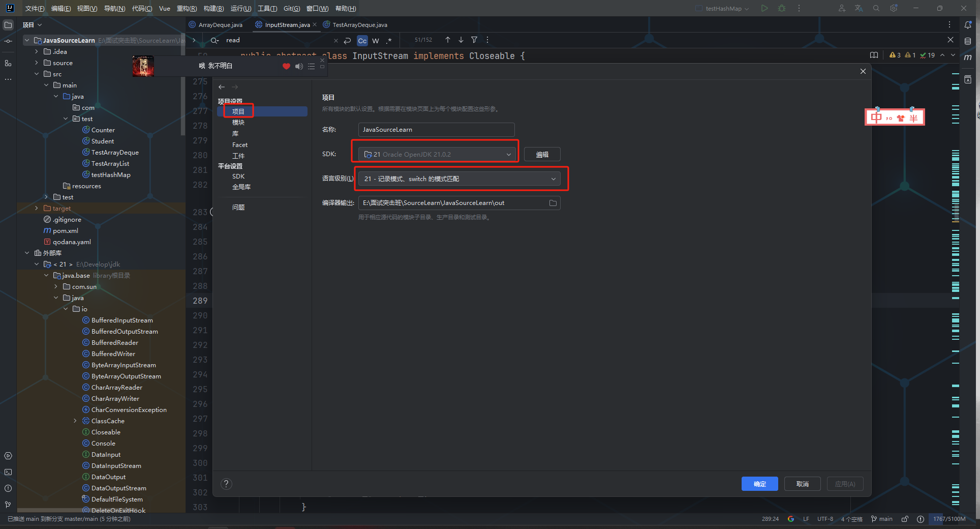Open the 导航(N) menu
This screenshot has height=529, width=980.
tap(114, 9)
